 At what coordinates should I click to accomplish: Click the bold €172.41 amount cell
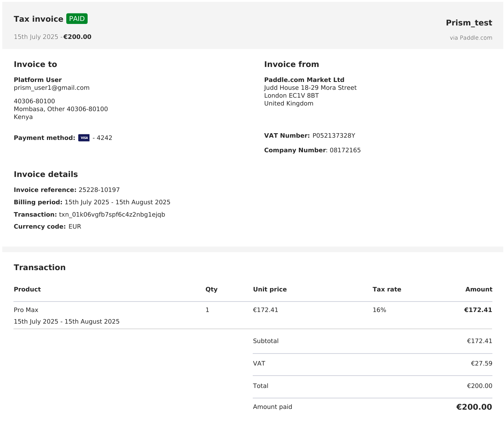(x=478, y=310)
